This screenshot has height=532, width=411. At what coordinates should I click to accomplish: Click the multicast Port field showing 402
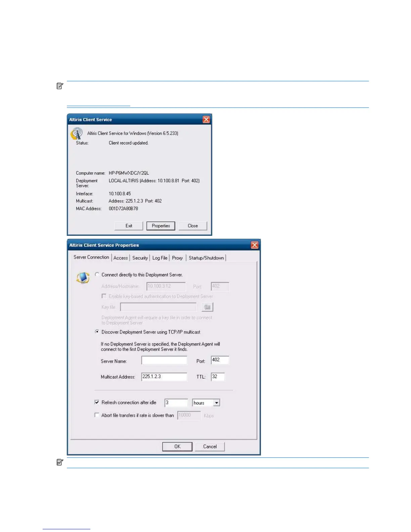[220, 360]
